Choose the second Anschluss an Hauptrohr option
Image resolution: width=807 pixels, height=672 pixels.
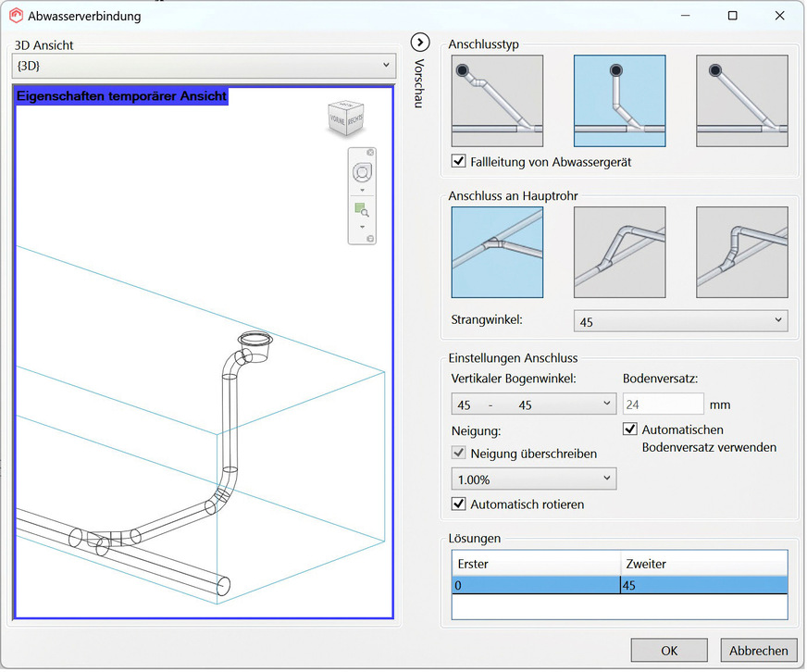tap(619, 252)
